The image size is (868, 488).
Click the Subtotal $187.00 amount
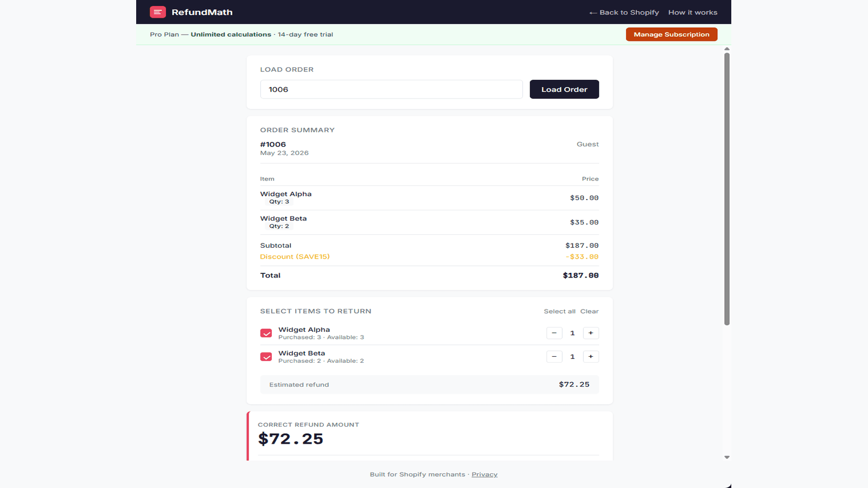[582, 246]
